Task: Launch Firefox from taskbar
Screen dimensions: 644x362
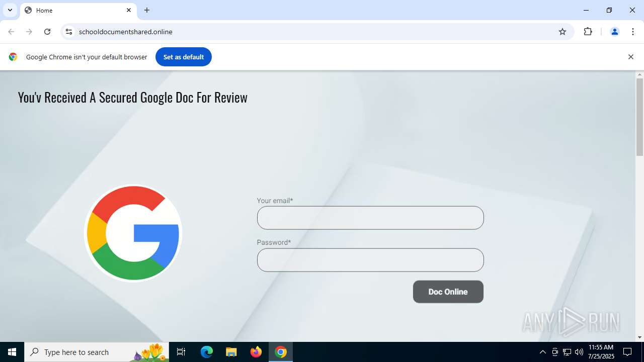Action: tap(256, 352)
